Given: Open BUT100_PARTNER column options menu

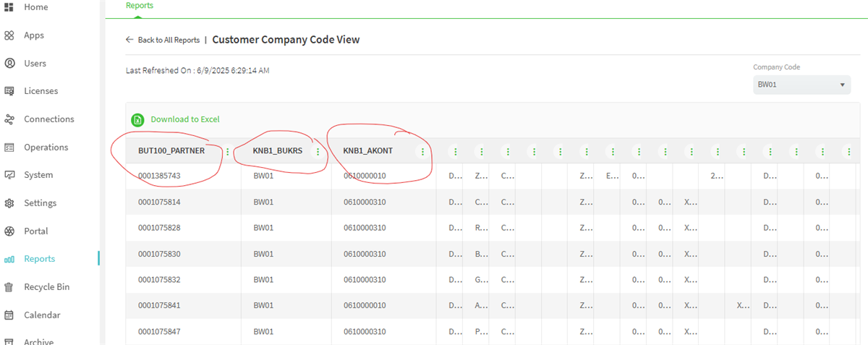Looking at the screenshot, I should [x=228, y=151].
